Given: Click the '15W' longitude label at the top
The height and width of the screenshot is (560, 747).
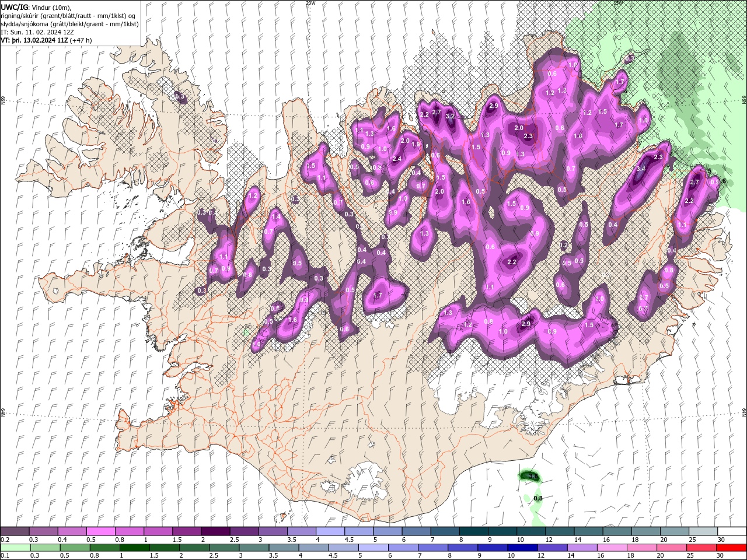Looking at the screenshot, I should click(618, 3).
